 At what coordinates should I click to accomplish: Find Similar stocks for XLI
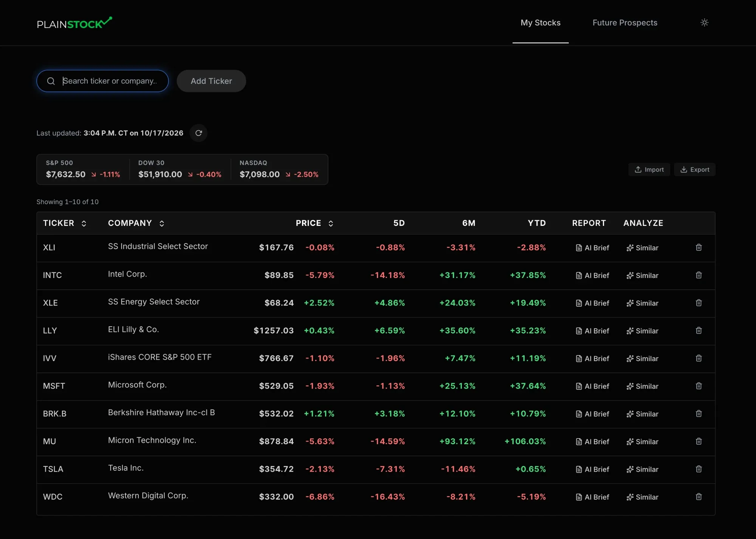click(x=642, y=248)
